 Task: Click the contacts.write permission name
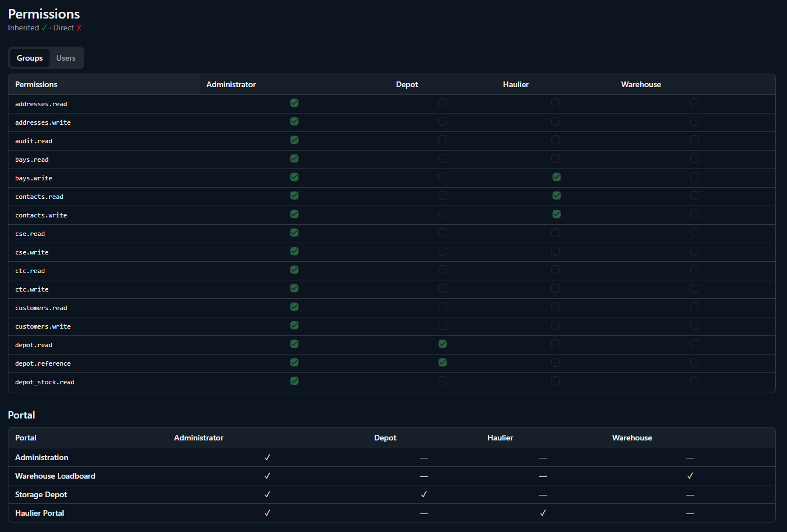[x=41, y=215]
